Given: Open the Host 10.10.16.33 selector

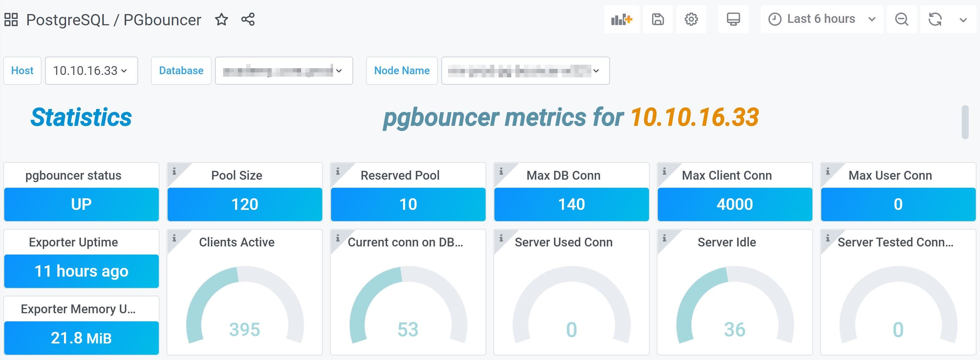Looking at the screenshot, I should point(91,70).
